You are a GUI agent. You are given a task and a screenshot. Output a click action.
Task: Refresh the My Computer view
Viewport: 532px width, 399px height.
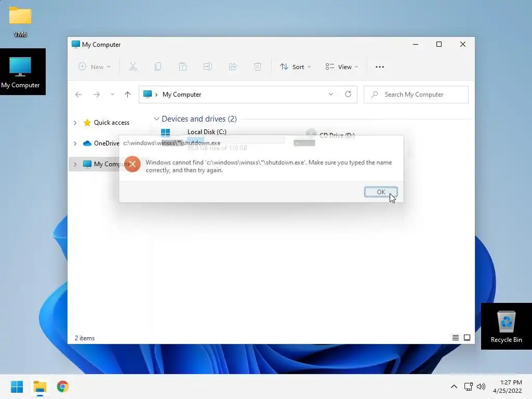pos(348,95)
